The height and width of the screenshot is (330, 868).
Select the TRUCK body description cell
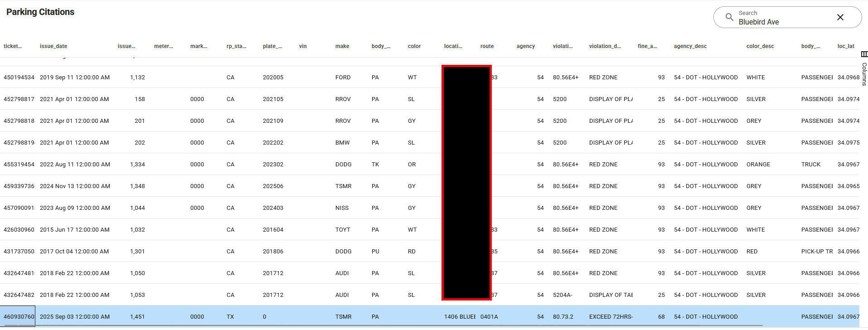pyautogui.click(x=810, y=165)
